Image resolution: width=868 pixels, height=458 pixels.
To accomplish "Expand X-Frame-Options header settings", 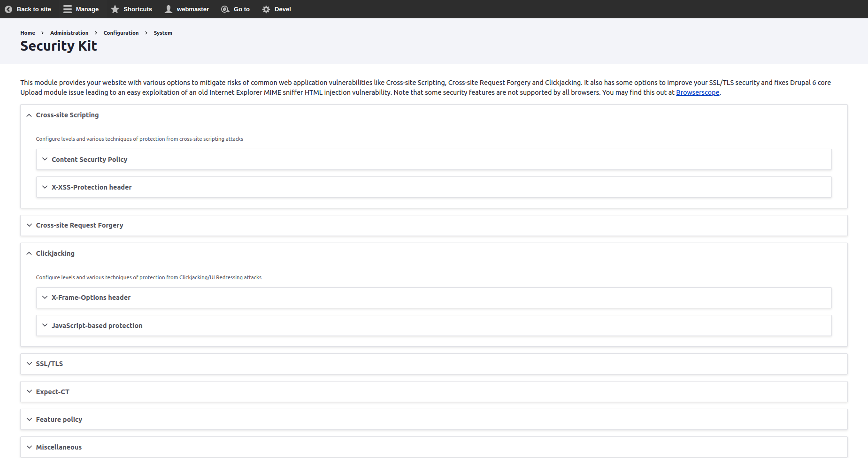I will (x=91, y=298).
